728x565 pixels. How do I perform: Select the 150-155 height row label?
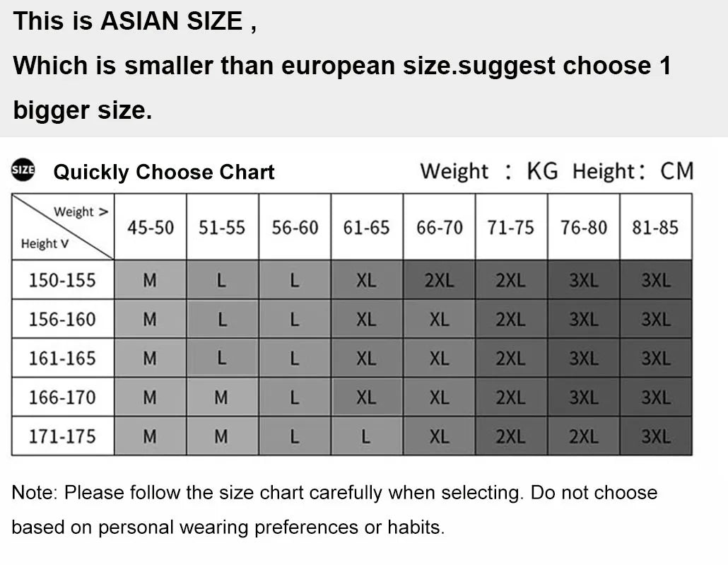click(62, 280)
